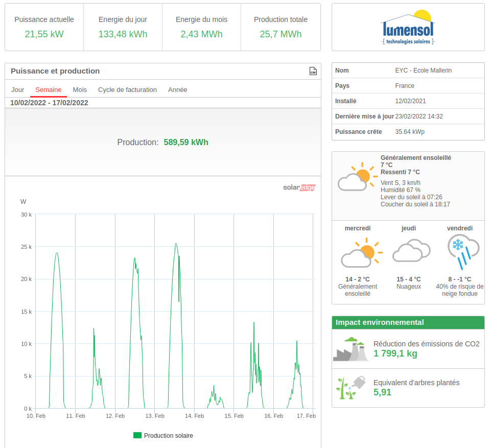Click the Généralement ensoleillé current weather title
Viewport: 490px width, 448px height.
(x=415, y=158)
